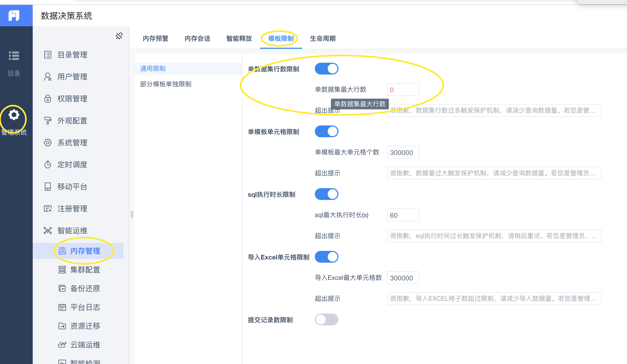Click the 智能运维 network icon
Image resolution: width=627 pixels, height=364 pixels.
coord(48,231)
